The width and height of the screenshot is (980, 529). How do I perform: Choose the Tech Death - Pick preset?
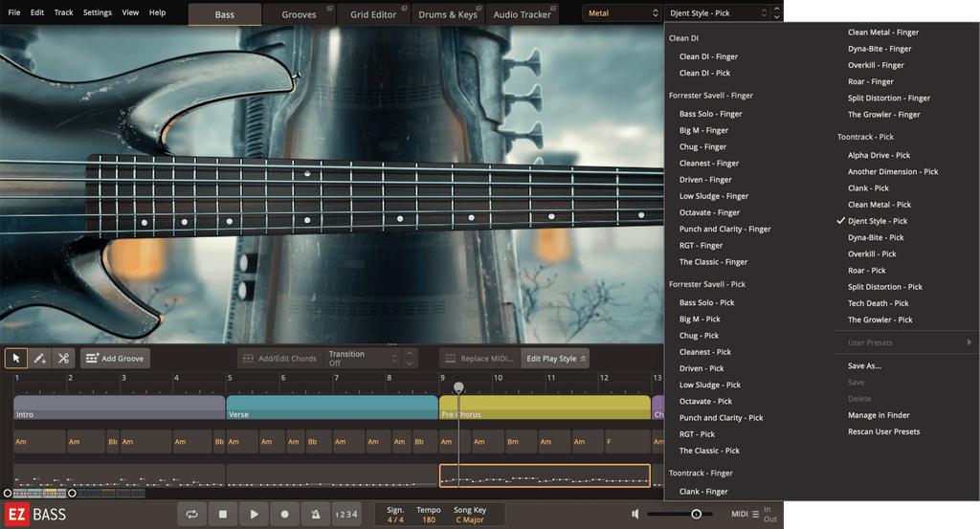point(879,303)
